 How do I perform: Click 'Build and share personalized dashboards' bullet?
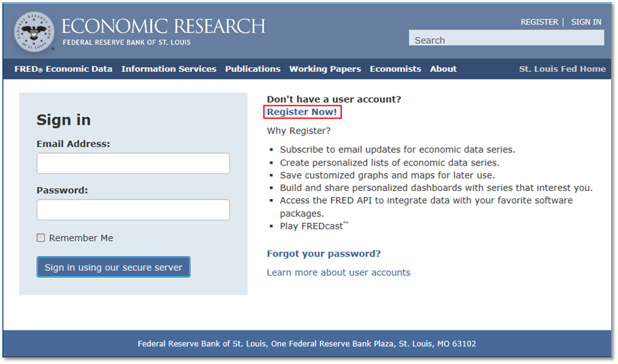coord(436,187)
